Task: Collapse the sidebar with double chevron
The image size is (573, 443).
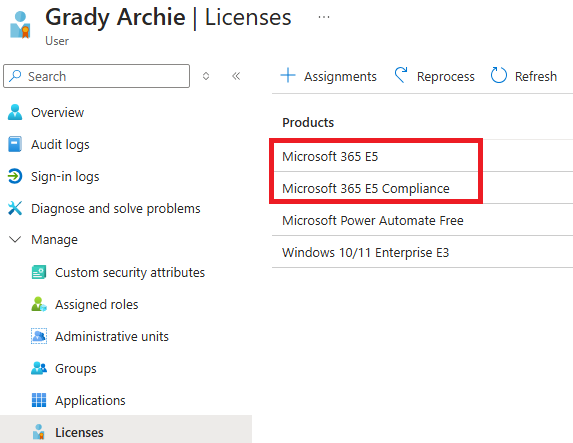Action: point(236,76)
